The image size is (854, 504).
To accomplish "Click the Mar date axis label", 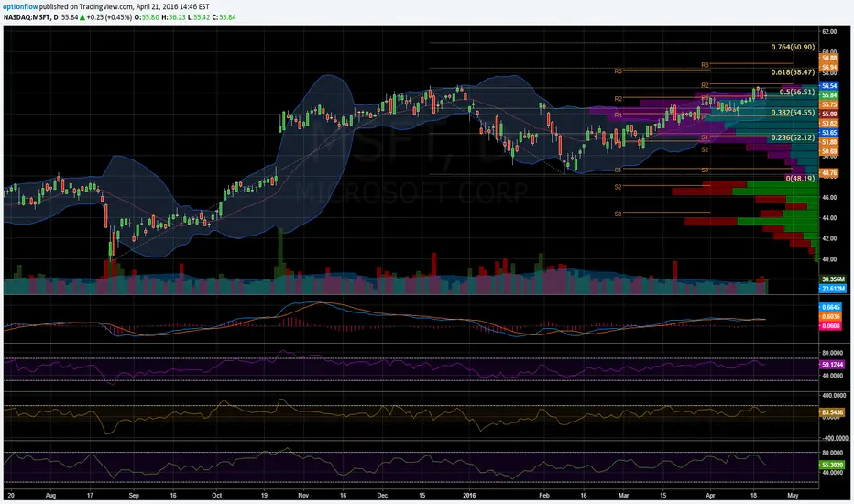I will point(624,496).
